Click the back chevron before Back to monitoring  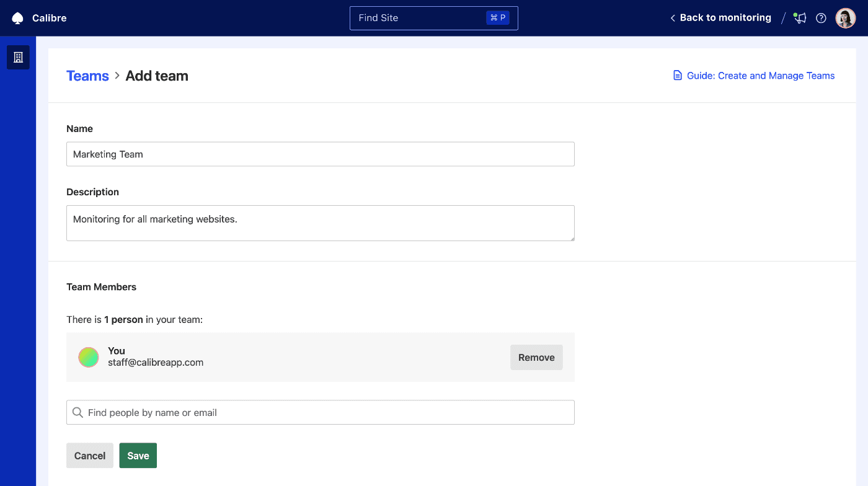point(672,18)
